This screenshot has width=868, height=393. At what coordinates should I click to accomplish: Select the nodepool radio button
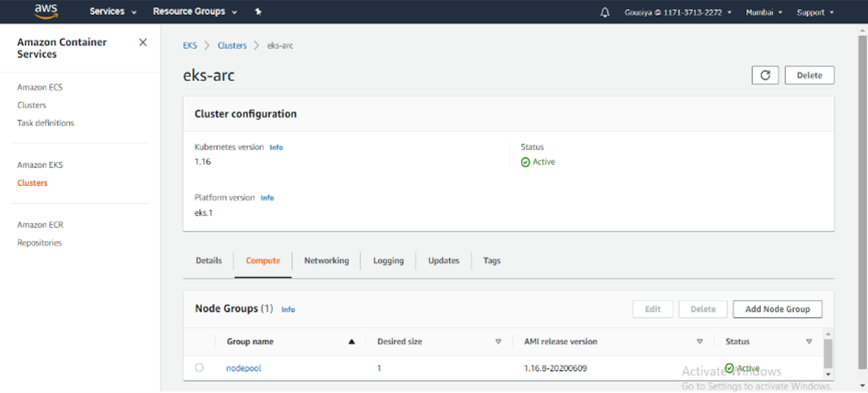pyautogui.click(x=199, y=367)
